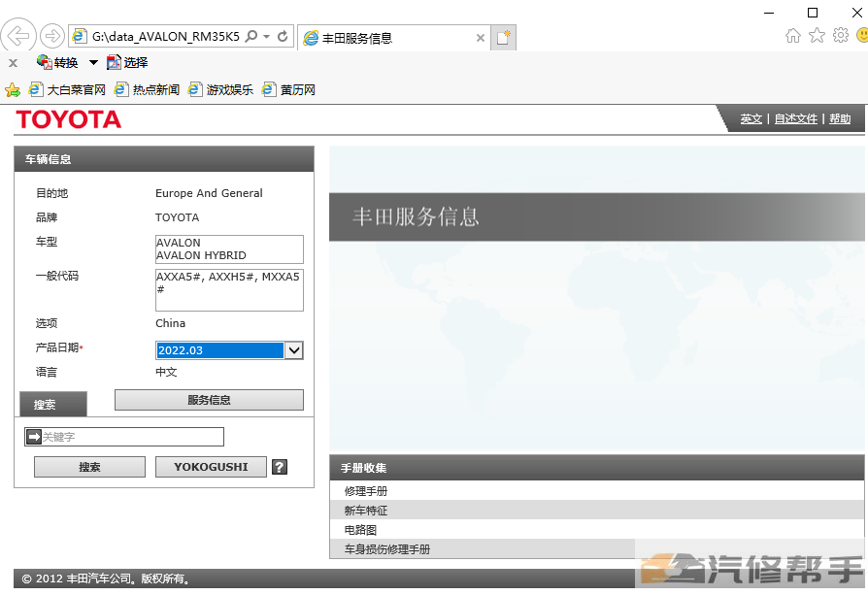This screenshot has width=868, height=595.
Task: Click the add-to-favorites bar star icon
Action: point(13,89)
